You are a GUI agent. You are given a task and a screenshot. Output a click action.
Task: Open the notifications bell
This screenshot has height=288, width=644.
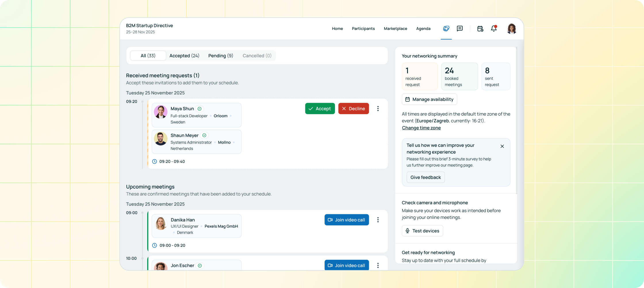coord(494,29)
